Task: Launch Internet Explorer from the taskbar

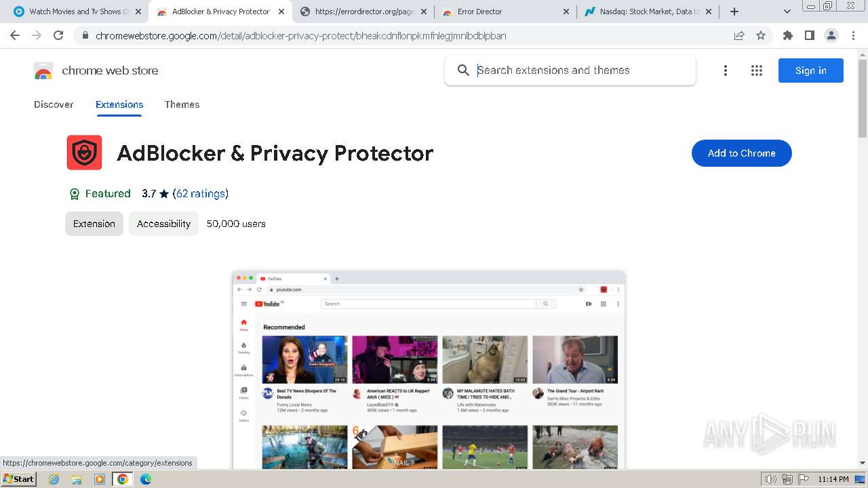Action: pos(54,479)
